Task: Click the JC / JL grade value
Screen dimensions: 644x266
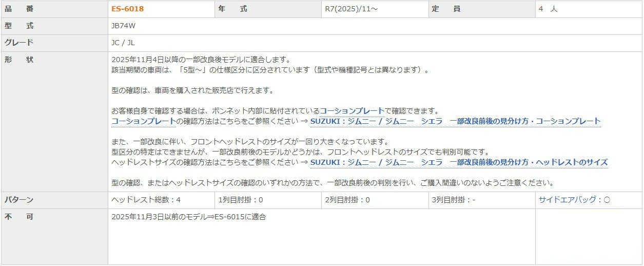Action: pos(123,43)
